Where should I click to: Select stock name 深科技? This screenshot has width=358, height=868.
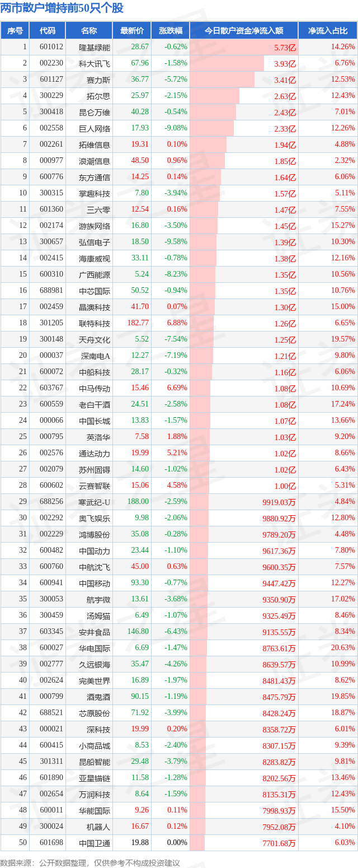[98, 730]
